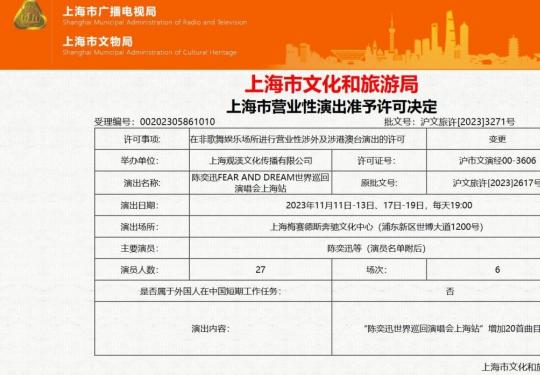Select the 上海市营业性演出准予许可决定 title
The width and height of the screenshot is (540, 375).
click(332, 107)
